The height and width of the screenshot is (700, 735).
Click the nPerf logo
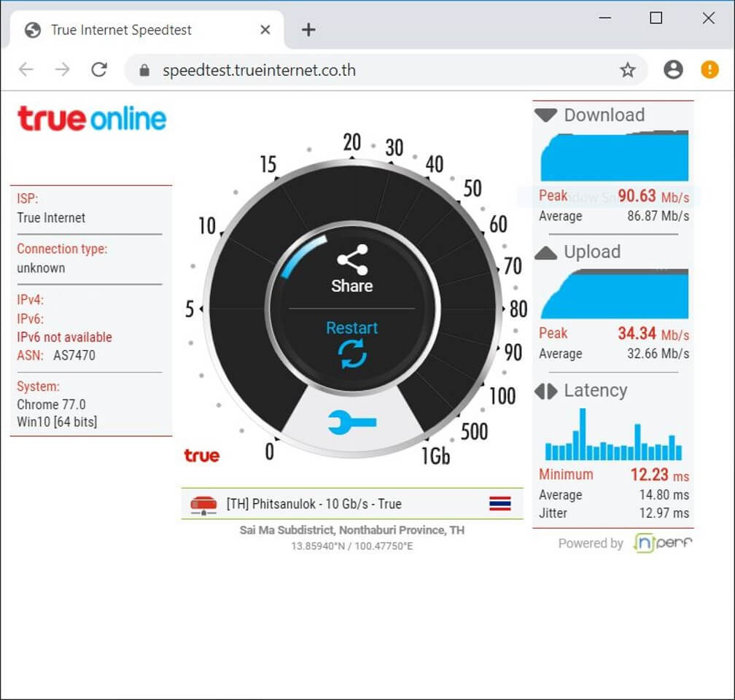click(663, 543)
